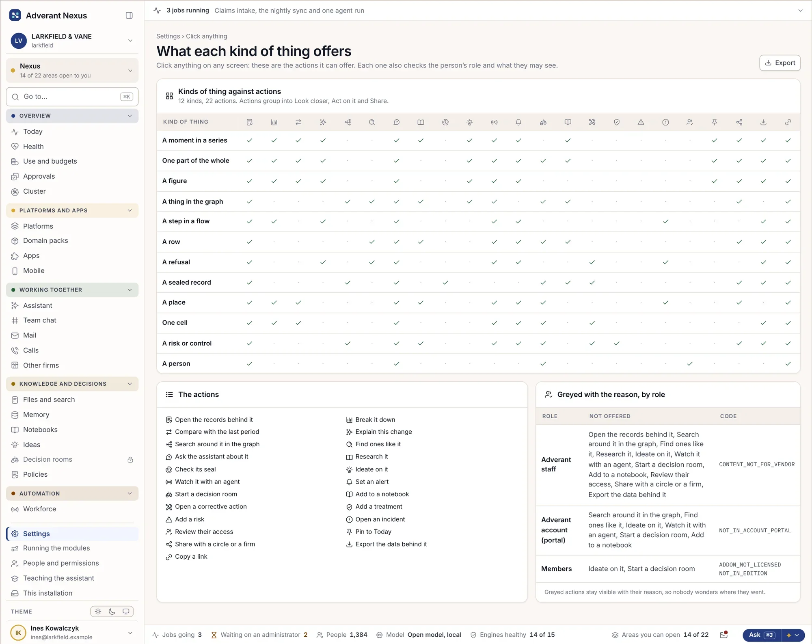This screenshot has width=812, height=644.
Task: Collapse the Working Together section
Action: pos(72,290)
